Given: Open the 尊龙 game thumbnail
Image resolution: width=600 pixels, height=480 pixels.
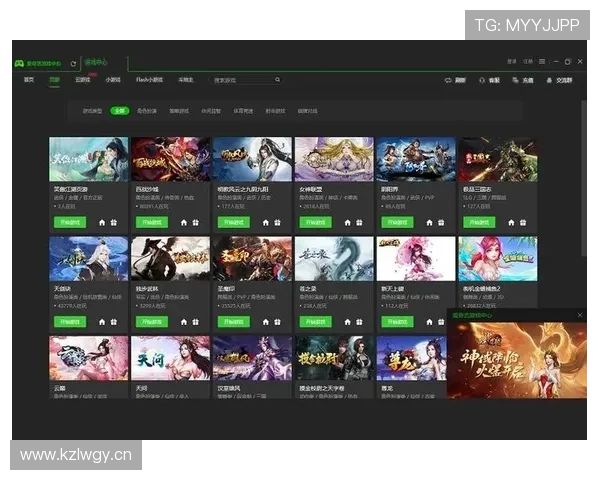Looking at the screenshot, I should 412,358.
